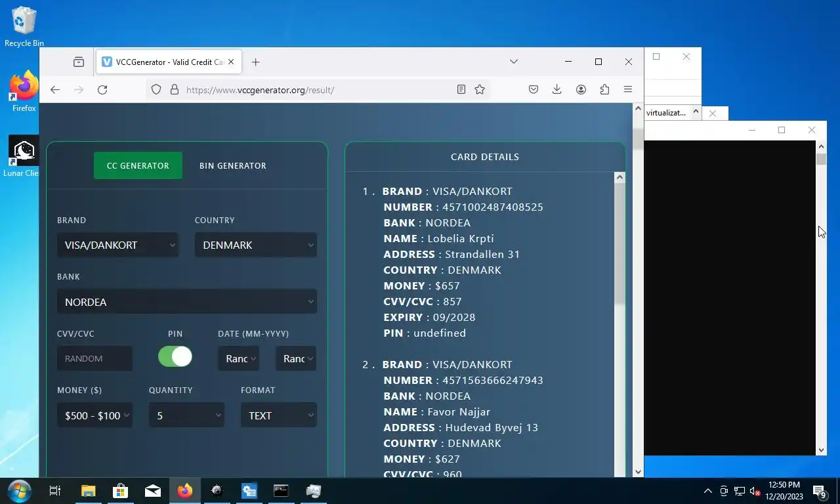Screen dimensions: 840x504
Task: Click the Firefox back arrow button
Action: [x=55, y=90]
